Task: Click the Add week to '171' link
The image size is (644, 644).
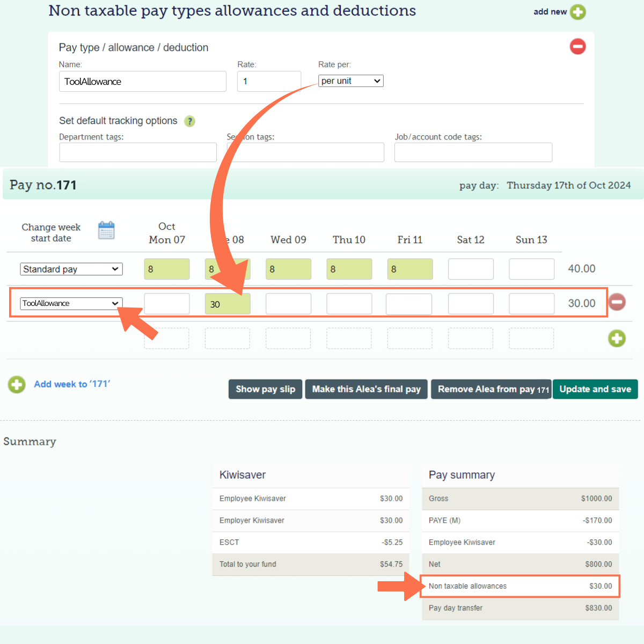Action: pyautogui.click(x=72, y=384)
